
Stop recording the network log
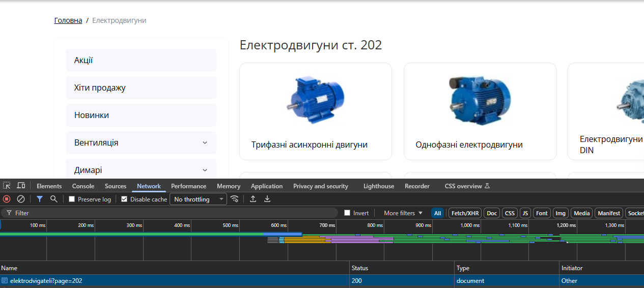[x=7, y=199]
